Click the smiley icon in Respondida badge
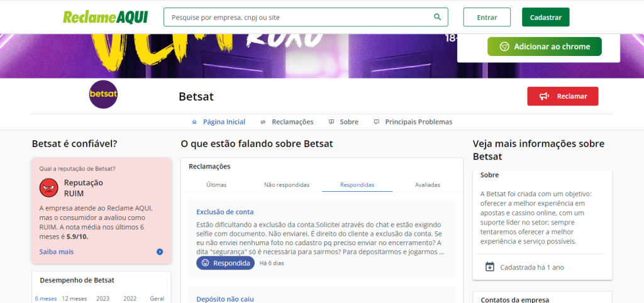644x303 pixels. pos(205,263)
